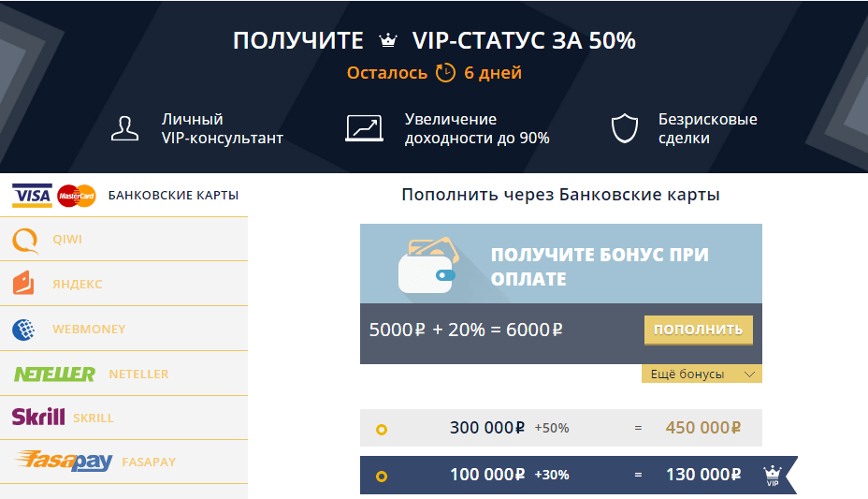Click the clock icon beside Осталось 6 дней

coord(445,72)
